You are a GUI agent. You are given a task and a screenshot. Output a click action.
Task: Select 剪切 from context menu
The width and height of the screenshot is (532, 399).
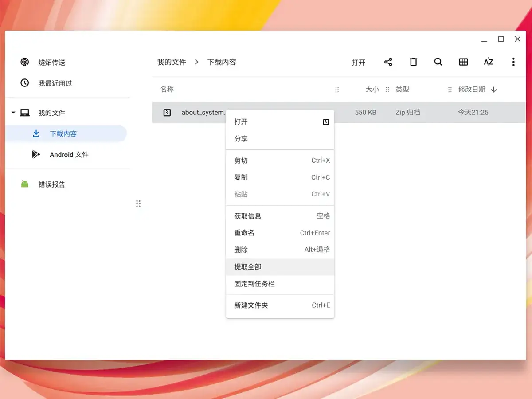pos(280,160)
